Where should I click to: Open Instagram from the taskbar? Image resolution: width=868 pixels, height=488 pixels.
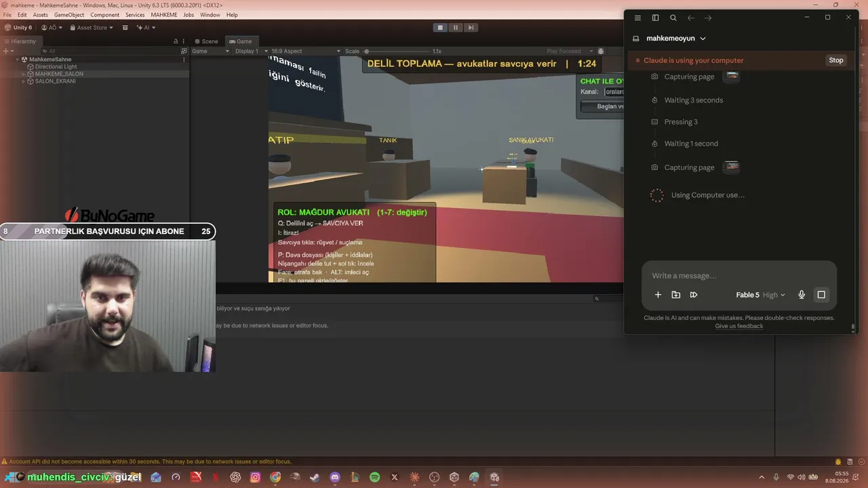[255, 477]
